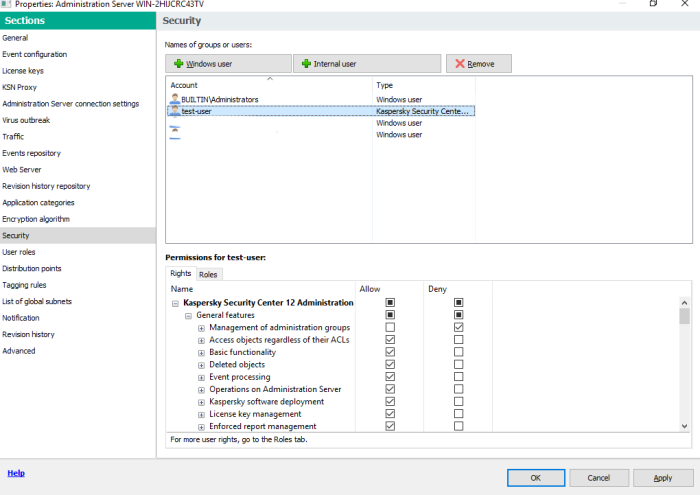Open the User roles section

click(x=18, y=252)
